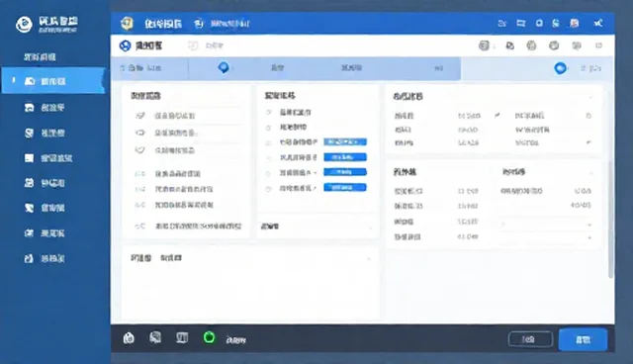Select second radio circle in middle card
The height and width of the screenshot is (364, 633).
(268, 128)
